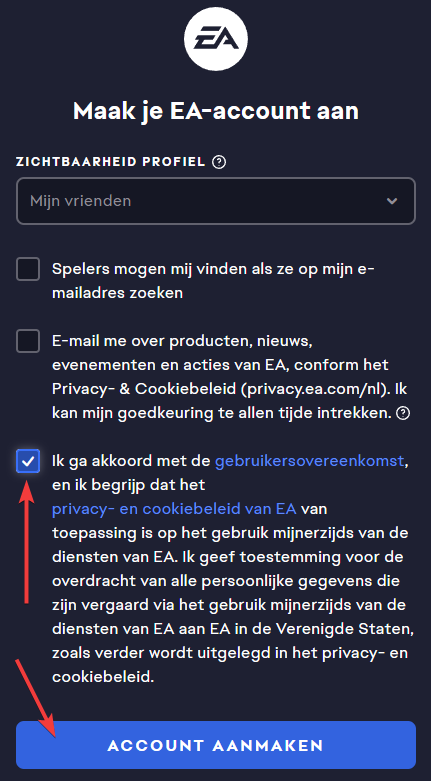Click the Spelers mogen mij vinden label text

213,281
